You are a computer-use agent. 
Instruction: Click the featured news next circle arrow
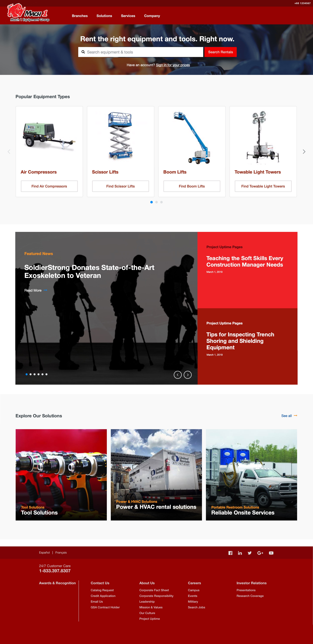[188, 375]
